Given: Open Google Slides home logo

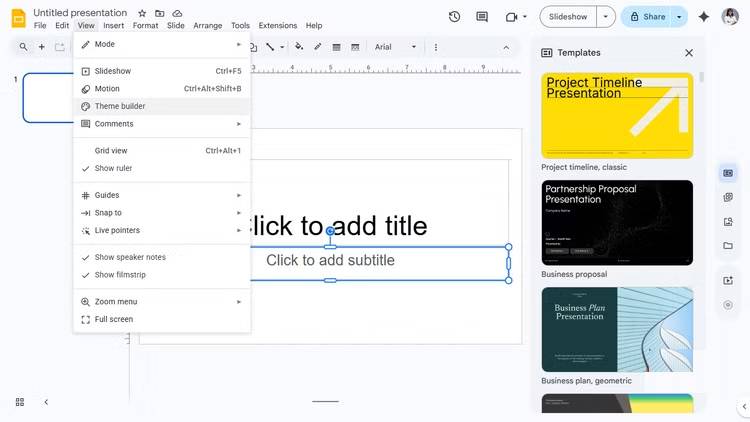Looking at the screenshot, I should point(17,17).
